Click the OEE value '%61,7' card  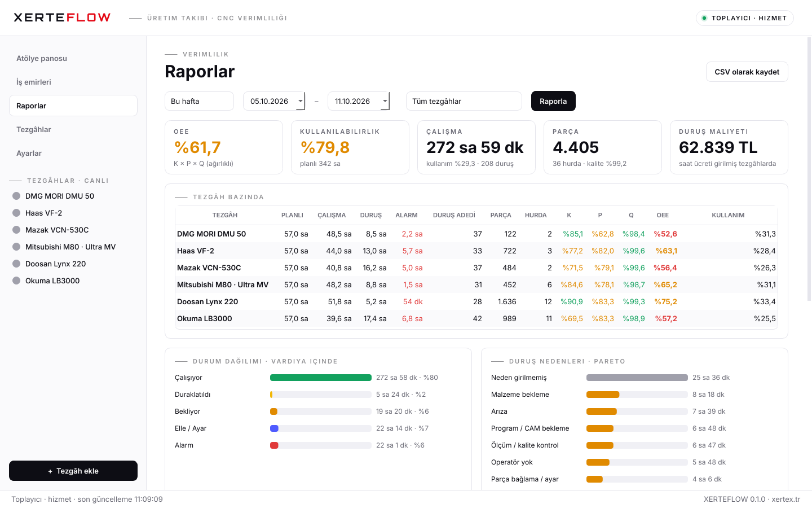(224, 147)
